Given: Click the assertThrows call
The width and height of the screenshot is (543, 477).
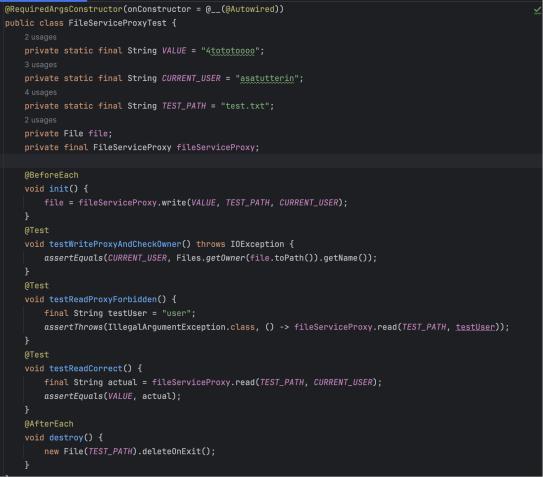Looking at the screenshot, I should point(73,327).
